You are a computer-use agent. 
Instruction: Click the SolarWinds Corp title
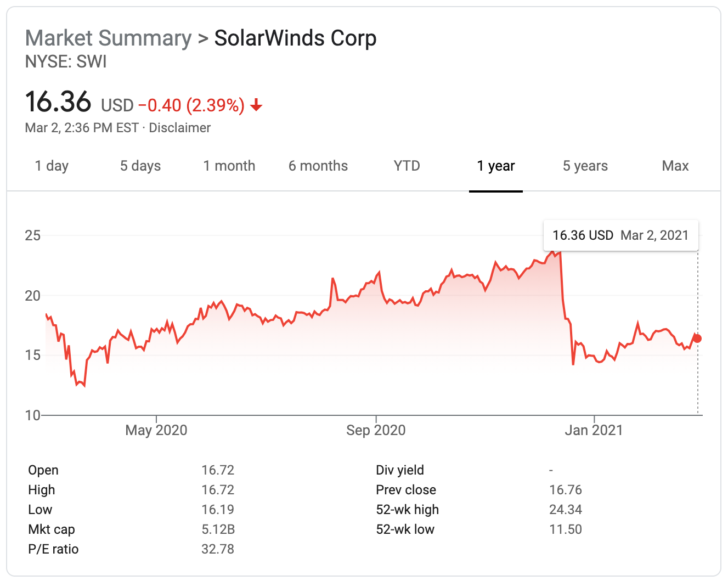coord(295,38)
